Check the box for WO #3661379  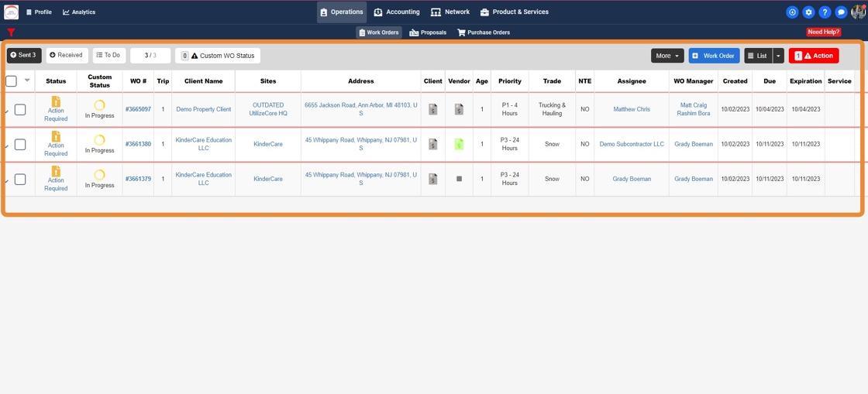20,179
